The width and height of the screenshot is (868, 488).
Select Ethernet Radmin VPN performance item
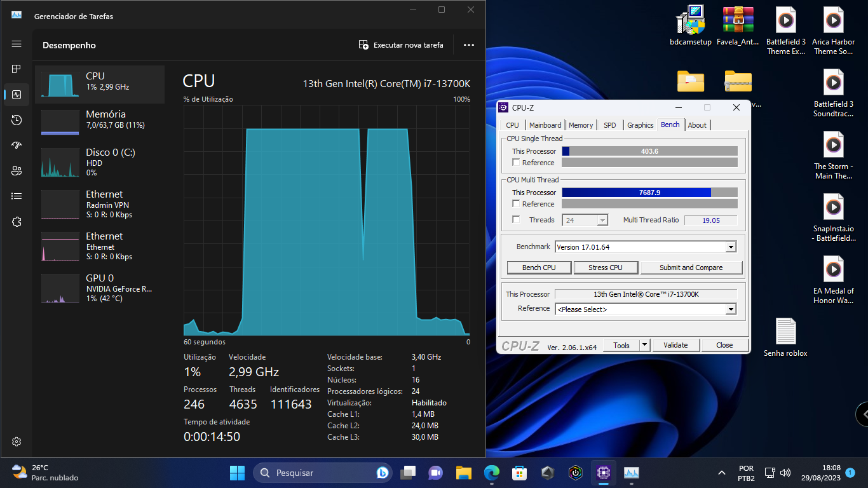(100, 204)
